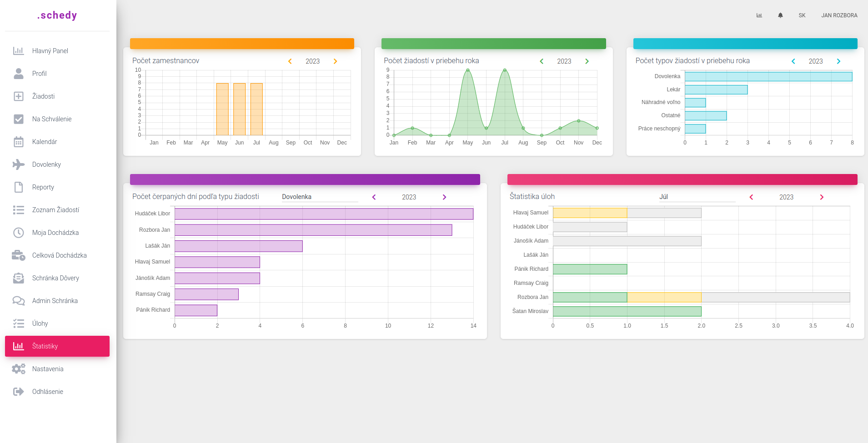Click the Úlohy tasks checklist icon
Viewport: 868px width, 443px height.
(x=19, y=324)
